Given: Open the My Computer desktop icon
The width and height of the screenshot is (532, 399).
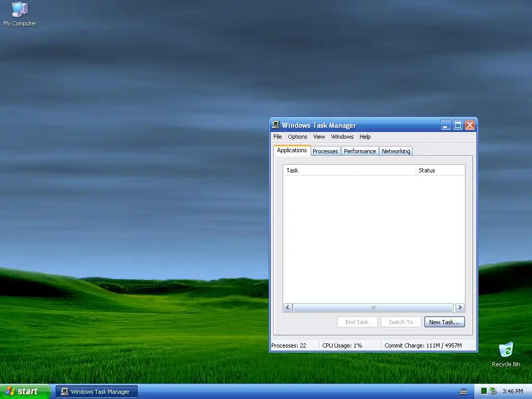Looking at the screenshot, I should click(20, 14).
